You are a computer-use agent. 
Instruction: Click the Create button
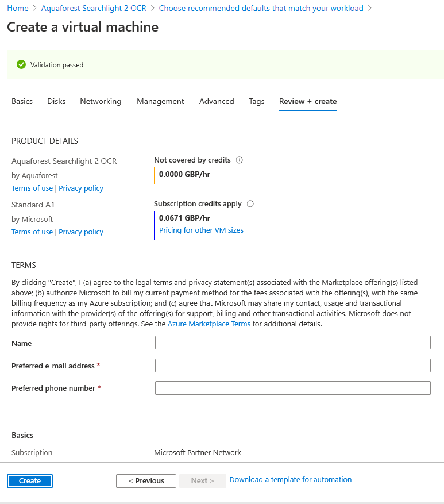point(30,481)
